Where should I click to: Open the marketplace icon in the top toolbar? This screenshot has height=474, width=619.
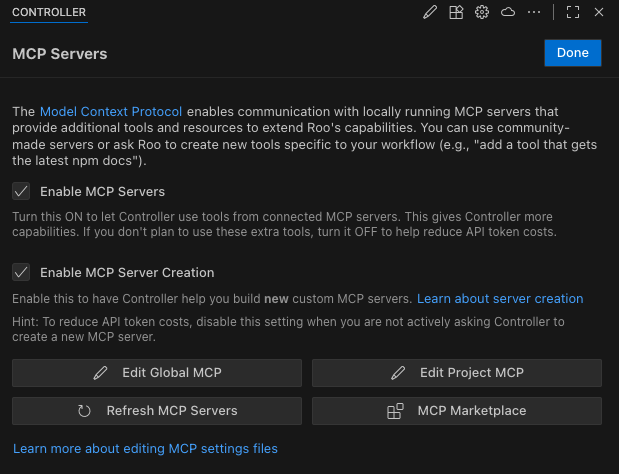pyautogui.click(x=456, y=12)
